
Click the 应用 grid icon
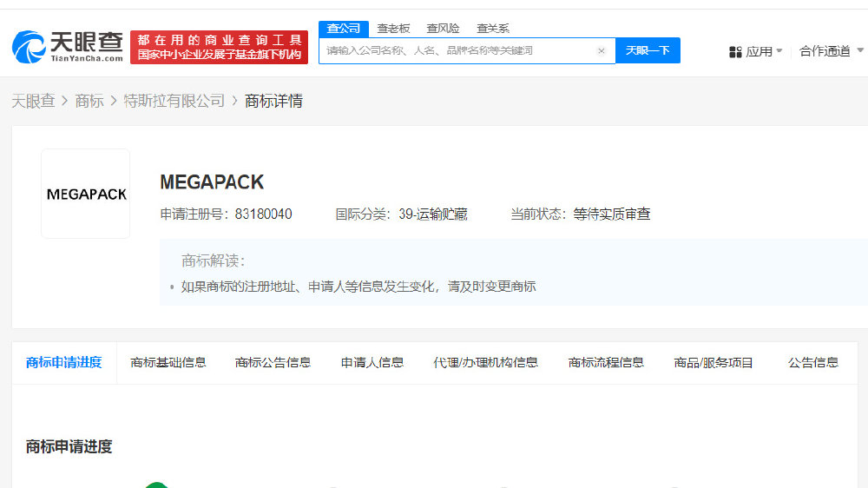click(735, 51)
